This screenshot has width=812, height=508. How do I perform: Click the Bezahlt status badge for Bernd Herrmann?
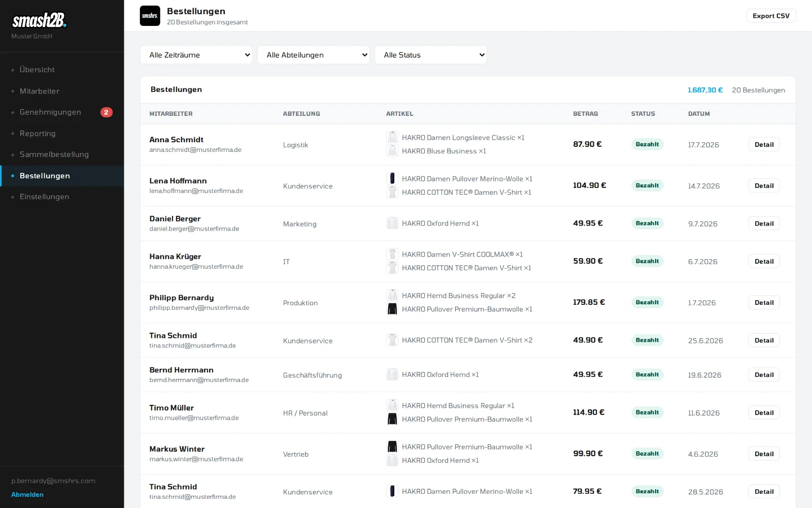[x=647, y=374]
